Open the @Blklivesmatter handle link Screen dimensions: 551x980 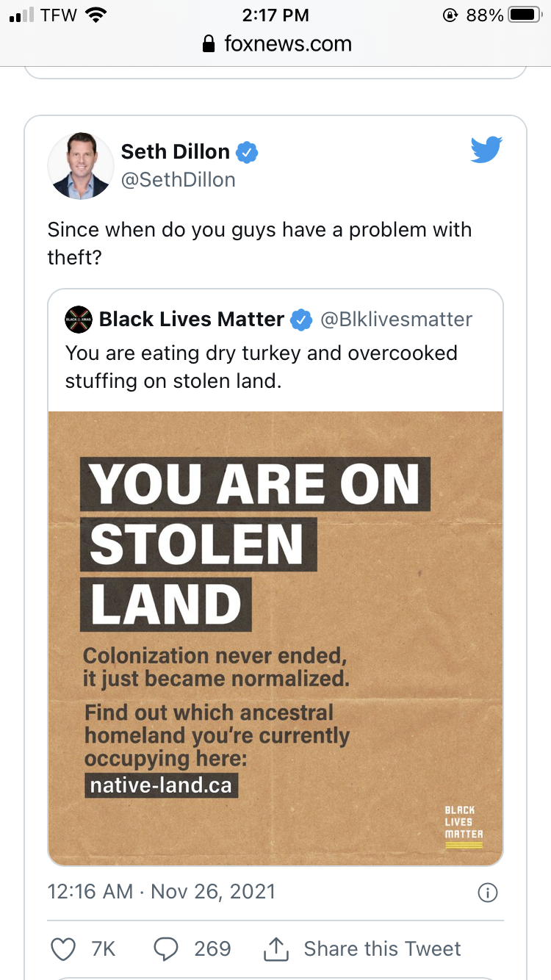(396, 320)
